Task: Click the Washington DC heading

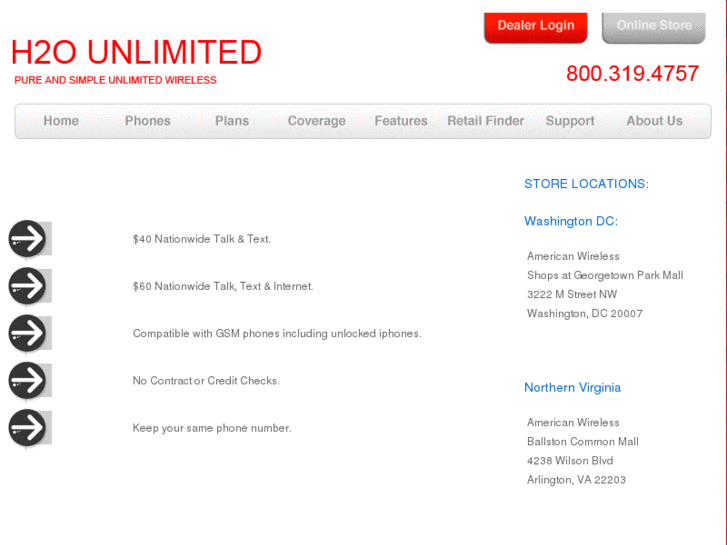Action: [571, 221]
